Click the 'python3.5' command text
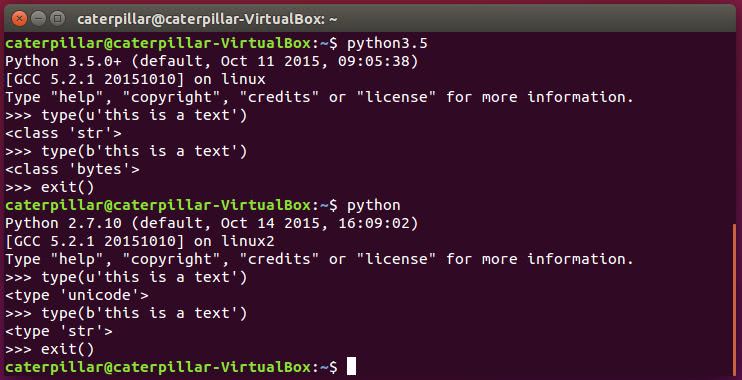Screen dimensions: 742x380 [x=387, y=44]
